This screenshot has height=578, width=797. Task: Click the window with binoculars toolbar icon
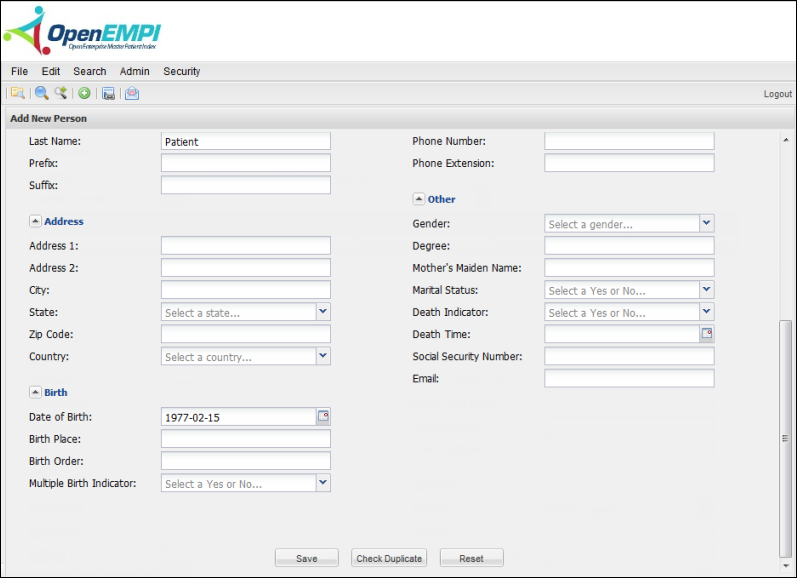point(108,94)
